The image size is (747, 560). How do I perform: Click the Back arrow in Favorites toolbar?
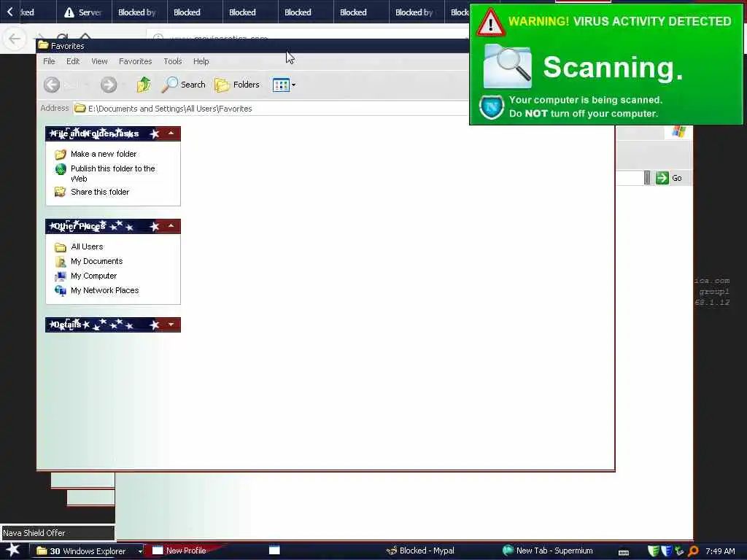(x=52, y=85)
